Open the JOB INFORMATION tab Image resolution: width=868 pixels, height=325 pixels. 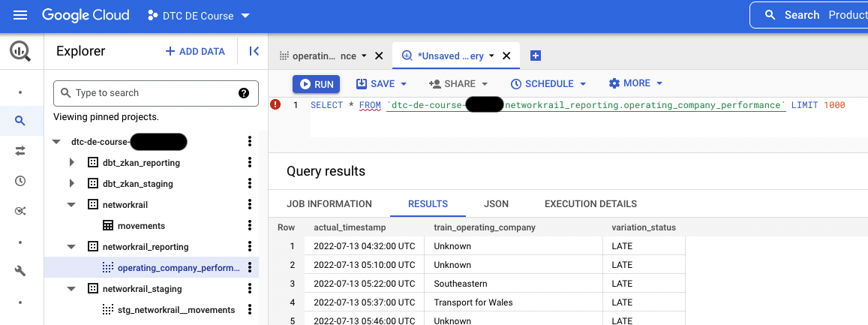(x=329, y=203)
